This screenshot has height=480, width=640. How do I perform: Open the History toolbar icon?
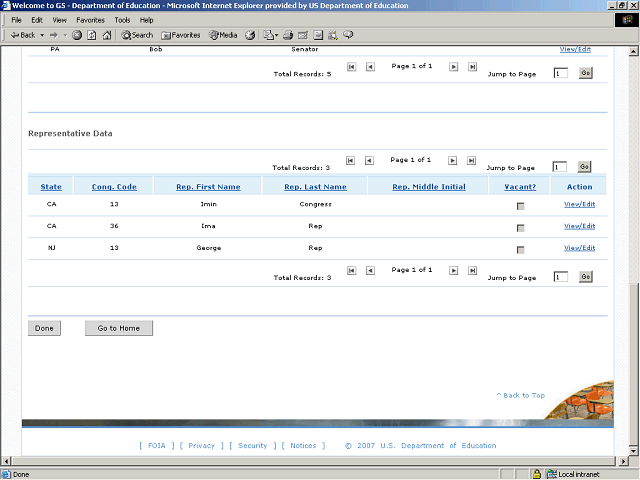250,35
